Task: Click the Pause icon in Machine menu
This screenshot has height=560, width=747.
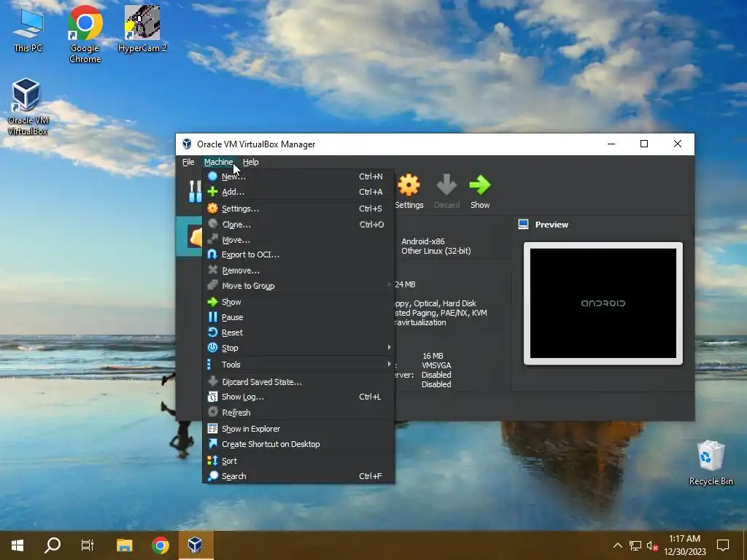Action: (x=212, y=317)
